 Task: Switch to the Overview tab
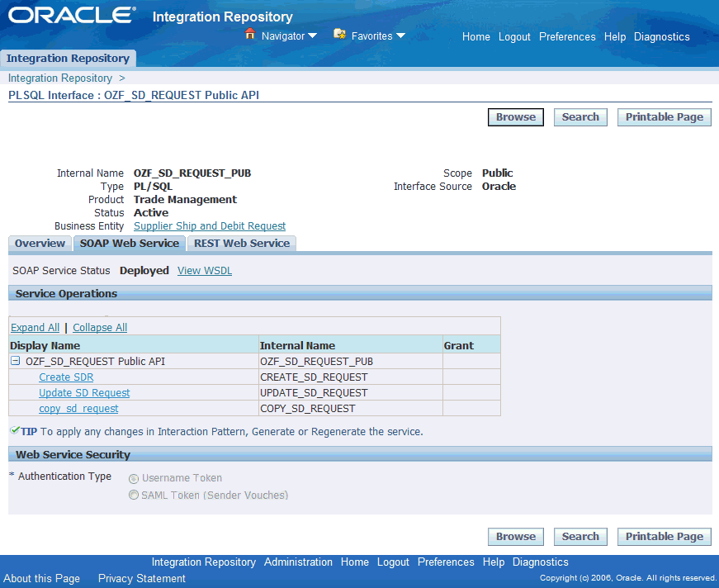point(40,244)
